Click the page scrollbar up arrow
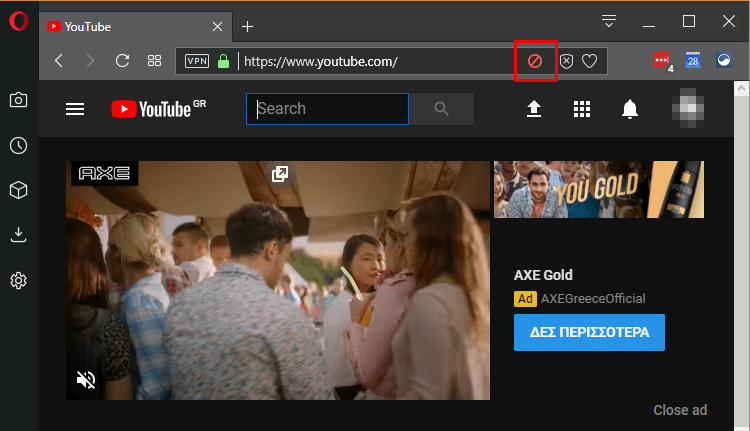 741,88
